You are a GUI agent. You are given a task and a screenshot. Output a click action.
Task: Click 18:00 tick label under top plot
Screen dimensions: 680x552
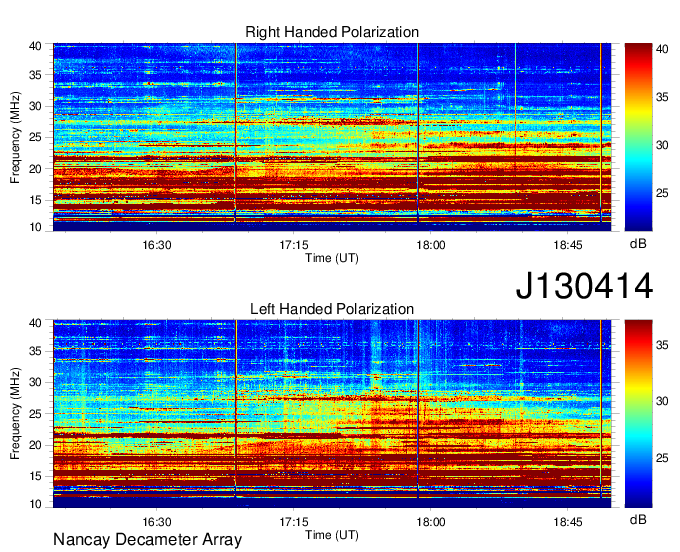(x=431, y=245)
